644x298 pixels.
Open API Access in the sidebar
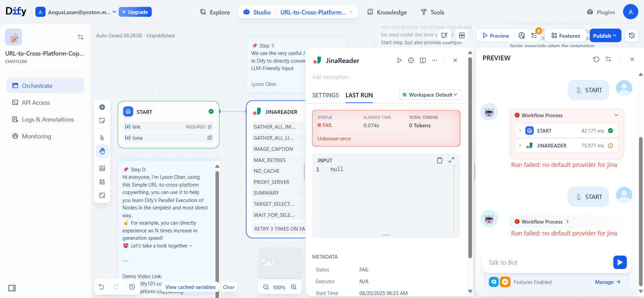click(x=45, y=102)
